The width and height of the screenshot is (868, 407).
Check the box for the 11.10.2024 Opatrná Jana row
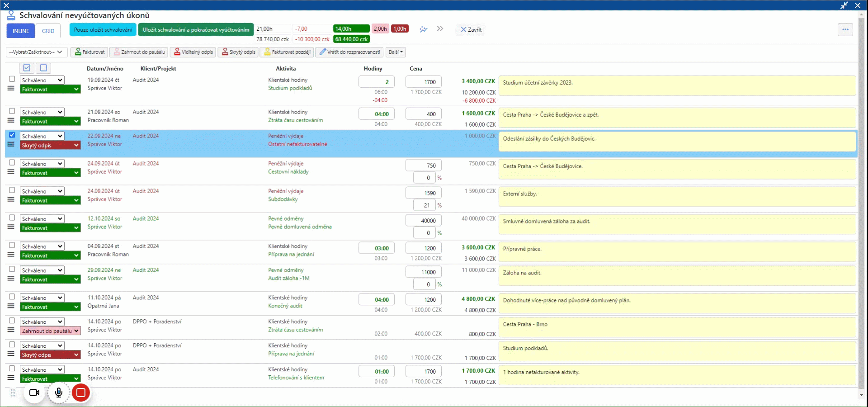click(12, 297)
